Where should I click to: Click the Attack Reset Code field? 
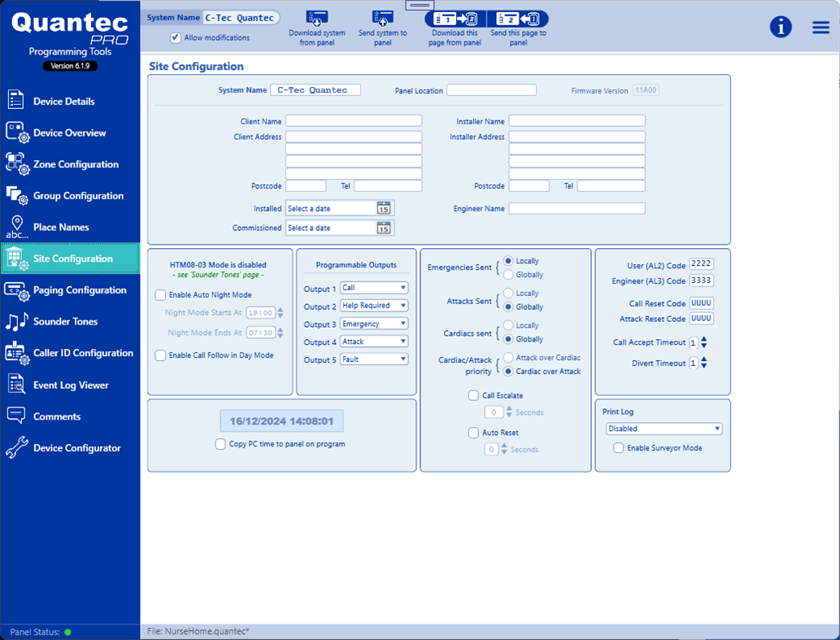pyautogui.click(x=701, y=318)
